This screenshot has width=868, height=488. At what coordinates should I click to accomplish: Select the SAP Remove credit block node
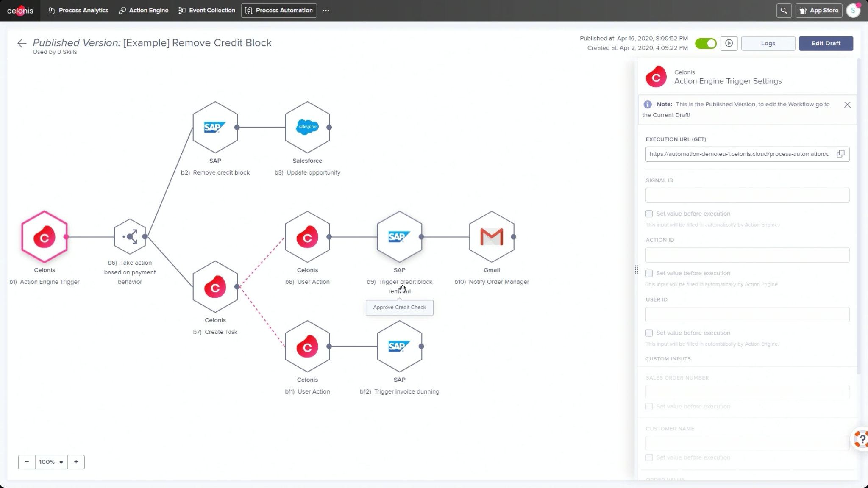pos(215,127)
